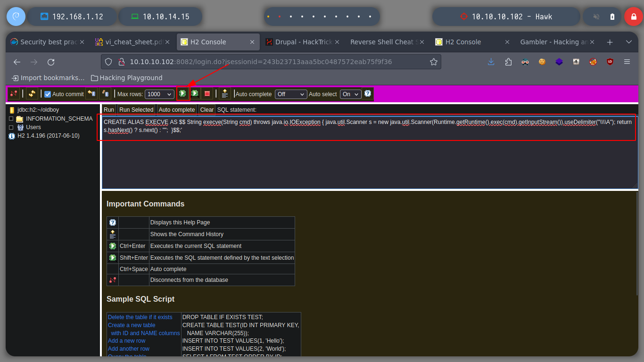The image size is (644, 362).
Task: Click the Command History toolbar icon
Action: tap(225, 94)
